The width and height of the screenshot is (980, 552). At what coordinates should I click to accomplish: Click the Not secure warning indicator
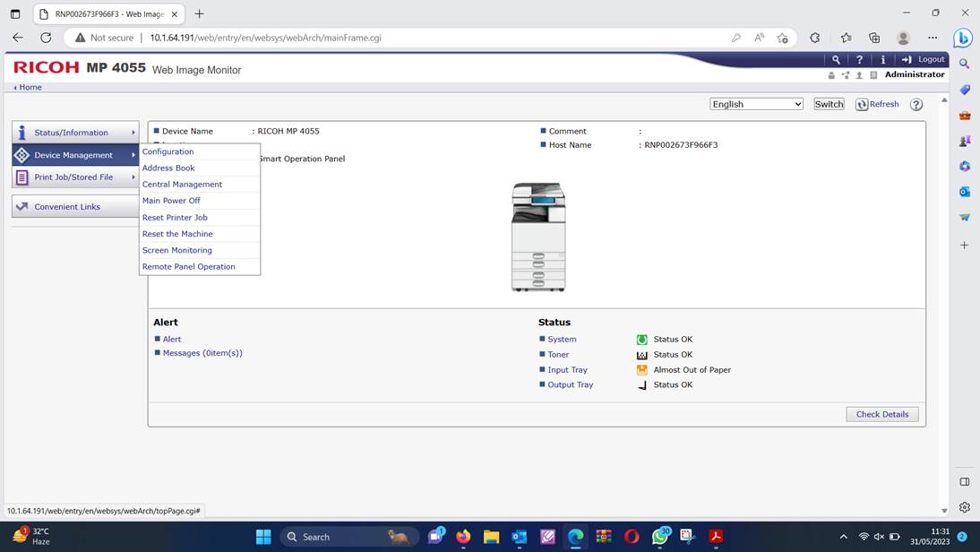(105, 38)
